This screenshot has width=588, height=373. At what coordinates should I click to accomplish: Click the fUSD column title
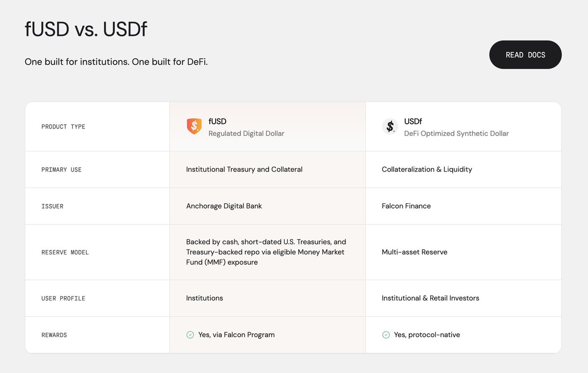pos(218,121)
